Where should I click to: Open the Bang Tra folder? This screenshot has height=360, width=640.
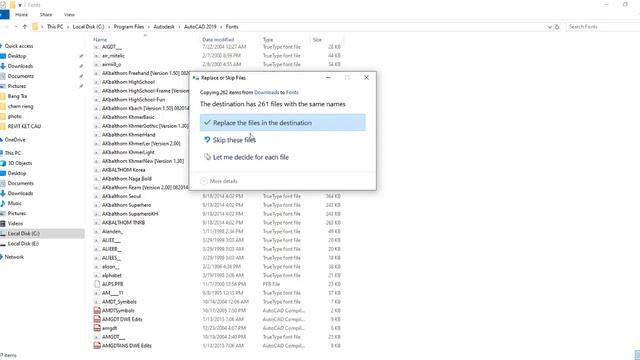tap(17, 96)
